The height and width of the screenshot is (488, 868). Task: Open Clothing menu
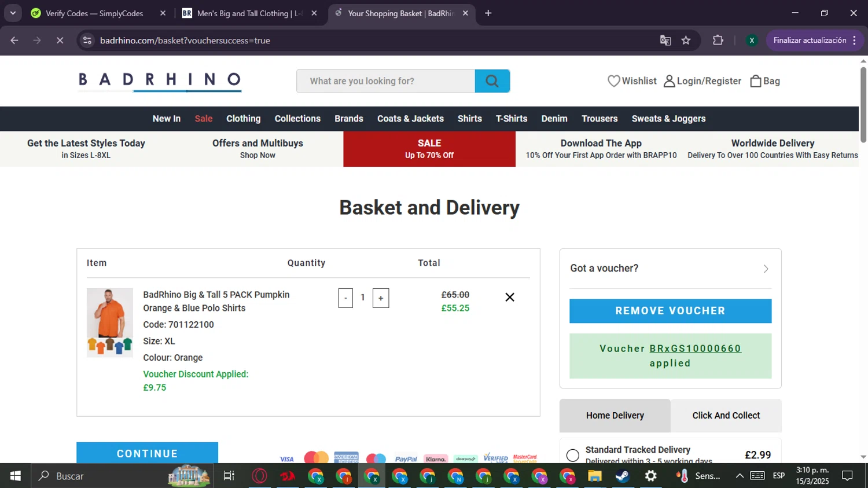point(244,119)
